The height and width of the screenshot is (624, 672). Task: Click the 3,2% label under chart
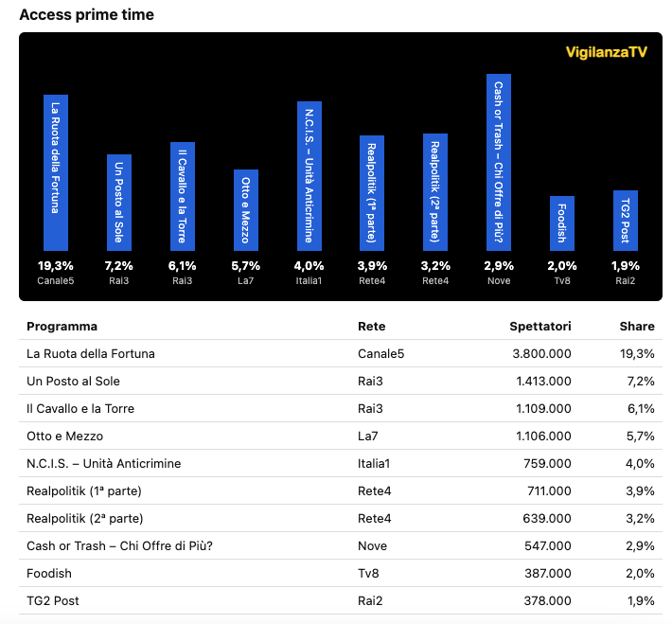(x=436, y=266)
